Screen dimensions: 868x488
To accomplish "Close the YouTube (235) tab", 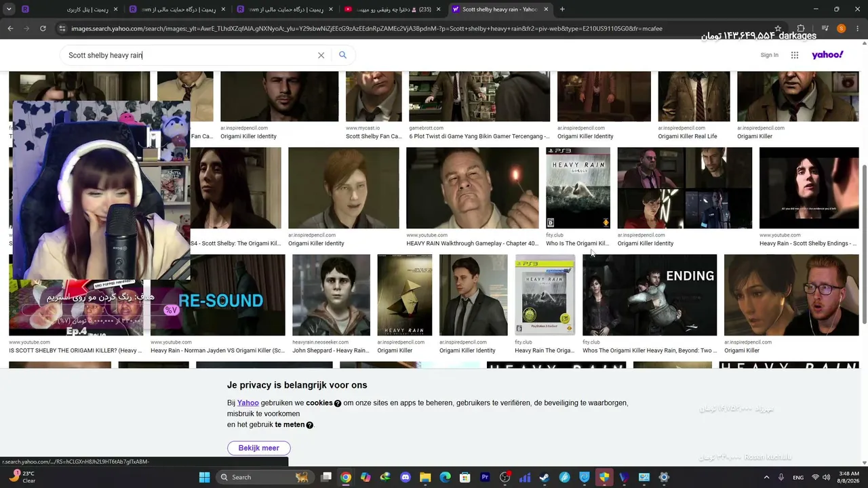I will pos(437,9).
